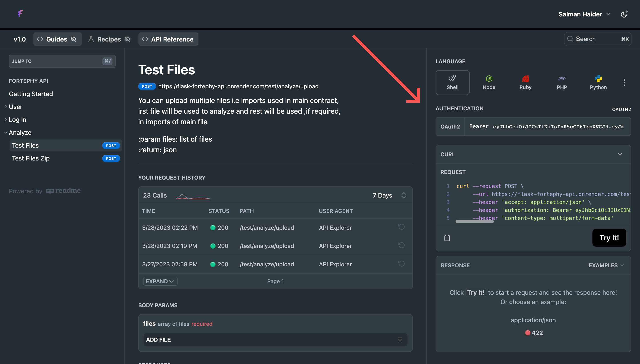Replay the 02:22 PM request
Viewport: 640px width, 364px height.
401,227
